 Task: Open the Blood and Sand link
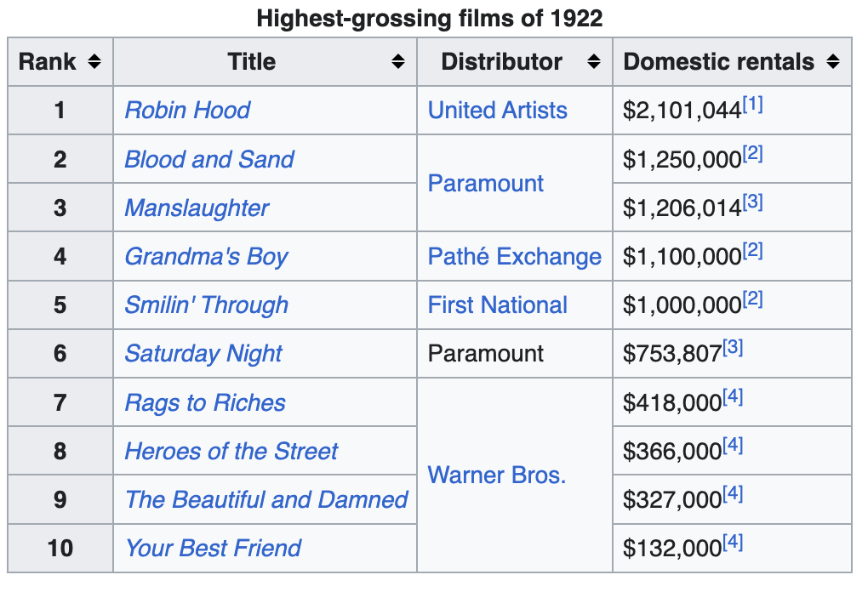pyautogui.click(x=209, y=159)
